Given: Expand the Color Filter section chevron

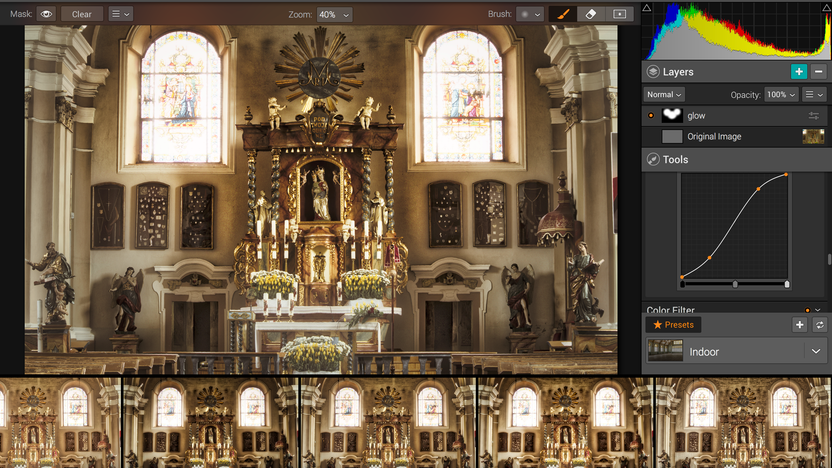Looking at the screenshot, I should pos(818,310).
